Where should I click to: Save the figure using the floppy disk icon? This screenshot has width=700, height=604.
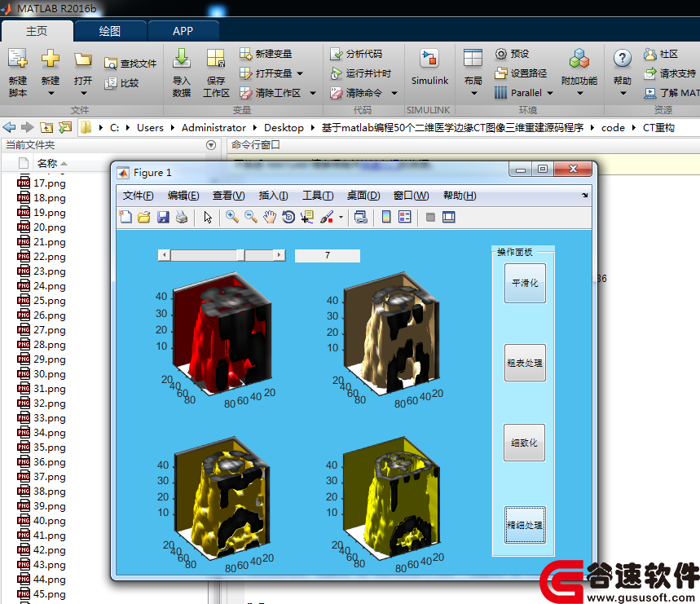(163, 217)
